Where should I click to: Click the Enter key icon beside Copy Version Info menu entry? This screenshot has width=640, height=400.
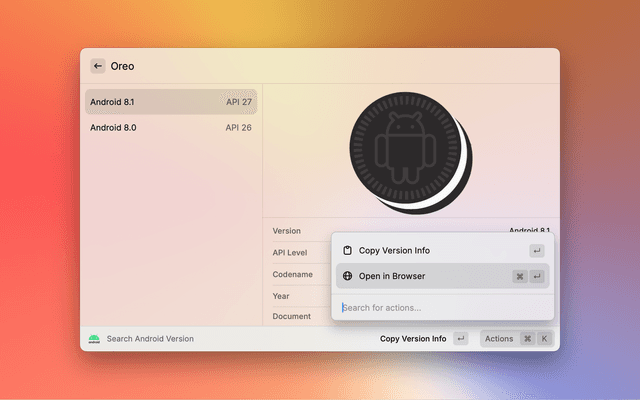[537, 251]
